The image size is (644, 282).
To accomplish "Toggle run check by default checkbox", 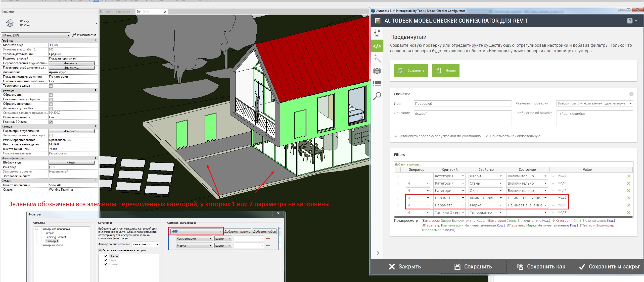I will (x=396, y=136).
